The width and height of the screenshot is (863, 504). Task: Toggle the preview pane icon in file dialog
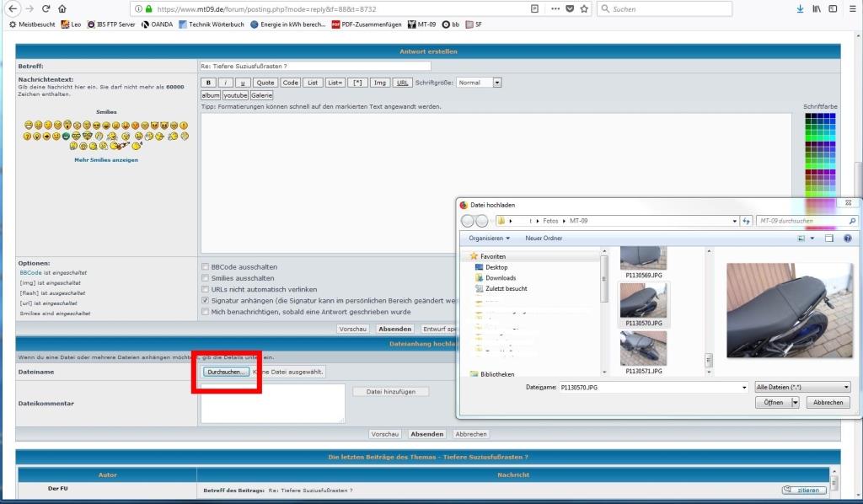click(x=829, y=239)
